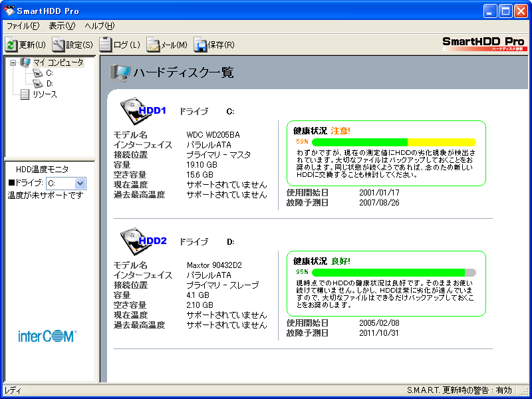Open the ログ(L) log clipboard icon
532x399 pixels.
coord(106,45)
